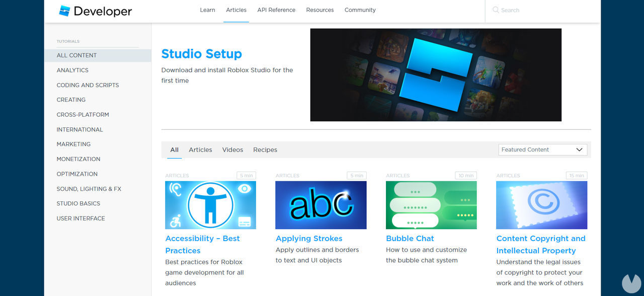Image resolution: width=644 pixels, height=296 pixels.
Task: Select MARKETING category
Action: pos(73,144)
